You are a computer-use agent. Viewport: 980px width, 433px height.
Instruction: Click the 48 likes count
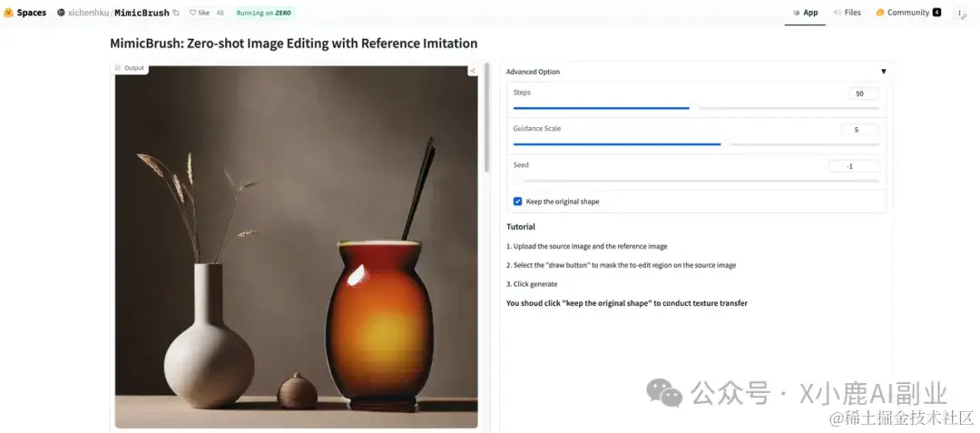pos(220,13)
